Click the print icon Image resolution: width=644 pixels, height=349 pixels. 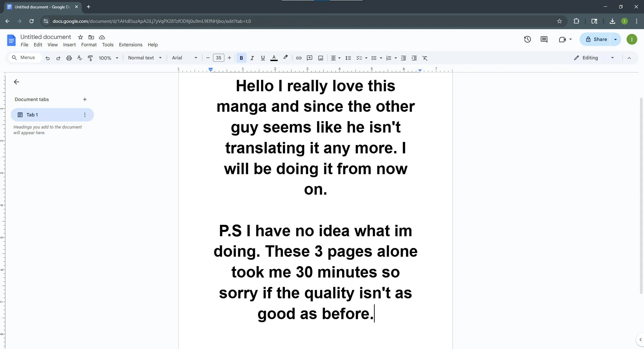(x=69, y=58)
